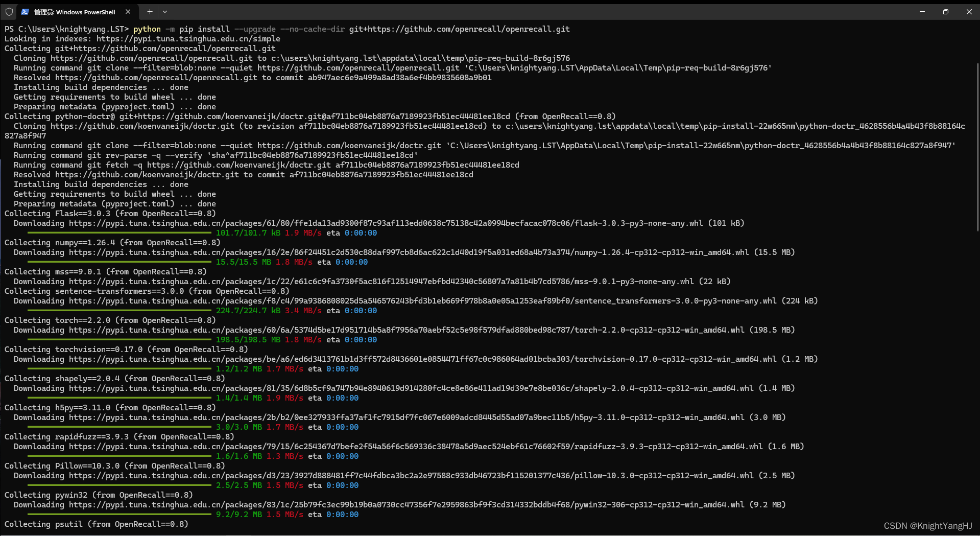Click the flask-3.0.3 whl download URL
Image resolution: width=980 pixels, height=536 pixels.
386,223
